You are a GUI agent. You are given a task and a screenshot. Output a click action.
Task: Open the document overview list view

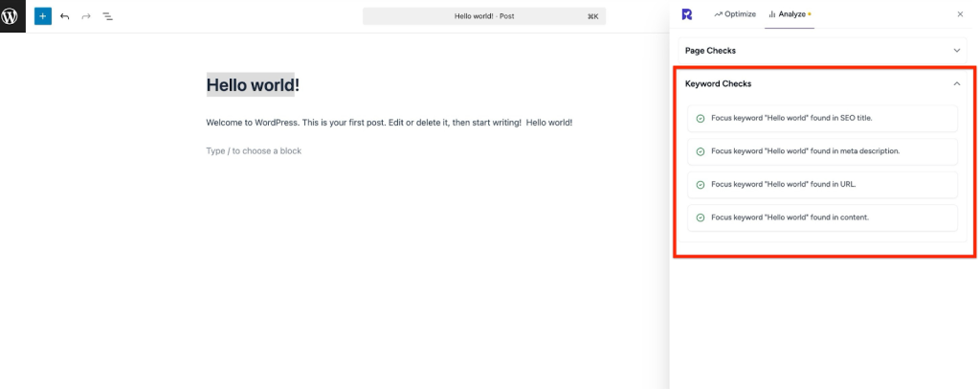click(x=108, y=16)
